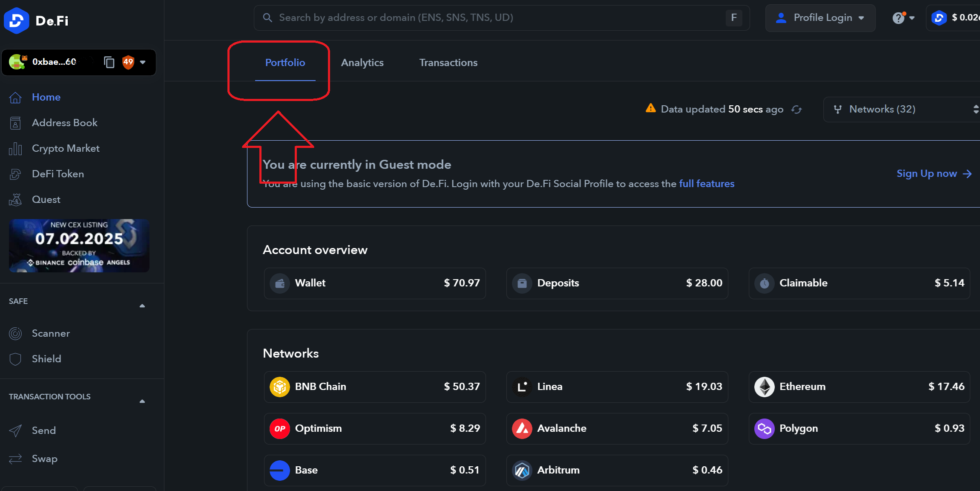Open the Send tool

point(43,430)
